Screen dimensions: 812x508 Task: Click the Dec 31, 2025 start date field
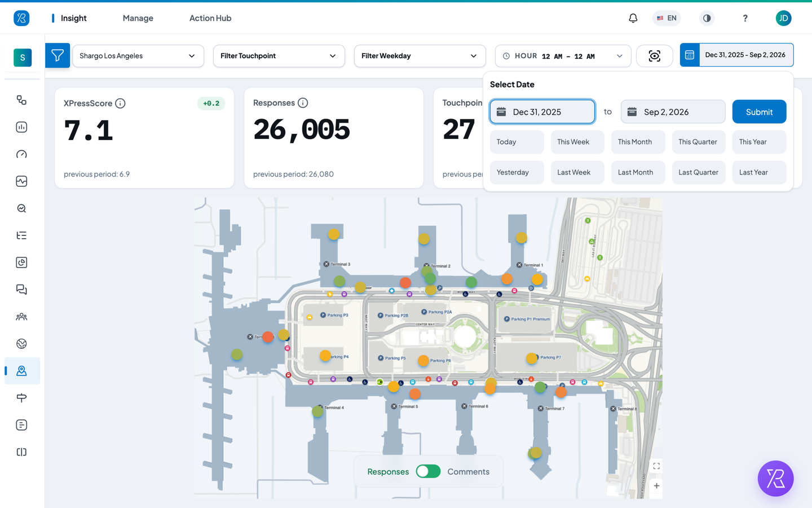point(542,112)
